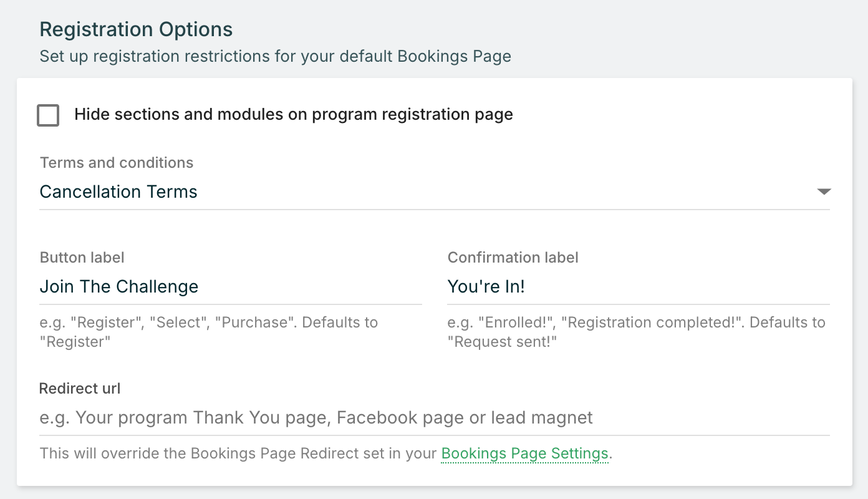Enable the hide sections and modules checkbox
This screenshot has height=499, width=868.
(48, 115)
